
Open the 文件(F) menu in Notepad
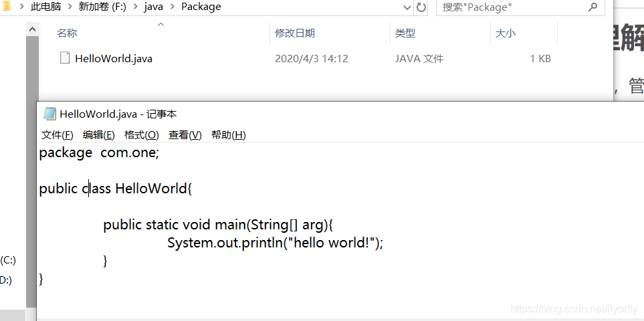57,135
